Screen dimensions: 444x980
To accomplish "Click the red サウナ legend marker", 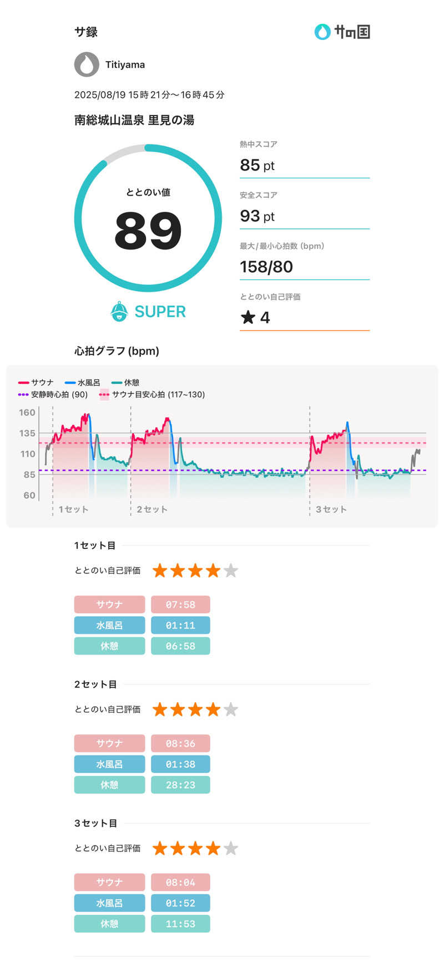I will pyautogui.click(x=23, y=383).
